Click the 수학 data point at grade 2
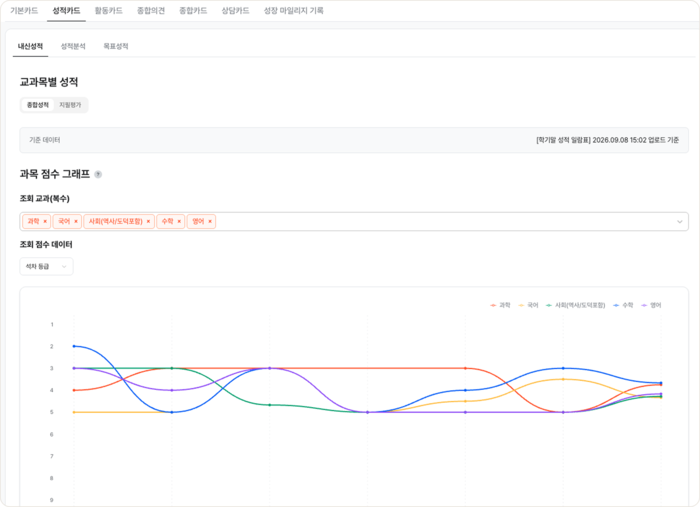This screenshot has height=507, width=700. (x=74, y=346)
